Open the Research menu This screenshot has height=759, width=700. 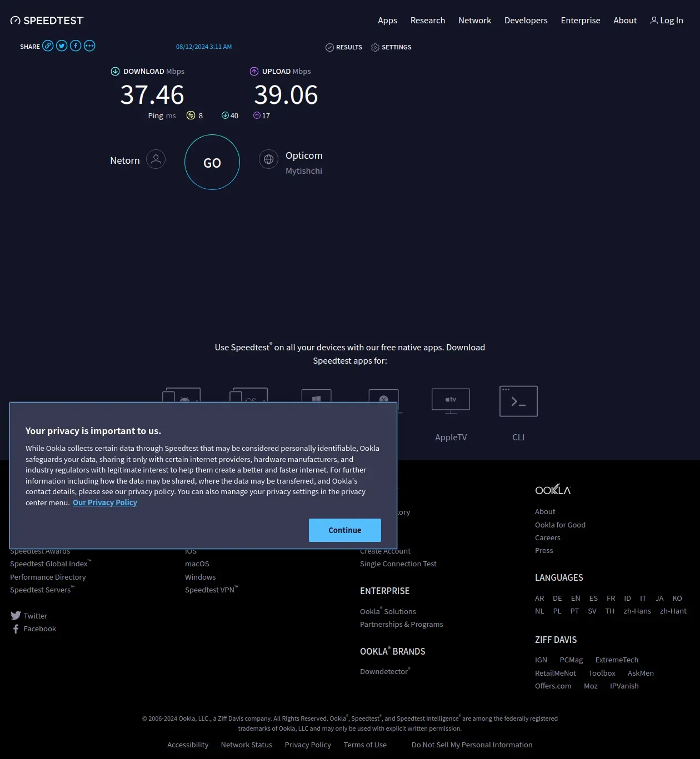pyautogui.click(x=428, y=21)
